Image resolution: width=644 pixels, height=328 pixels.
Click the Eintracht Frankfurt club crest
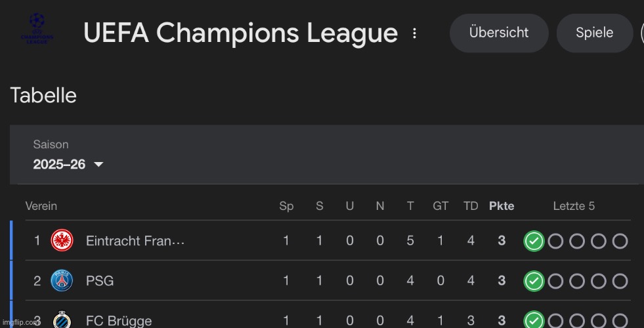62,241
